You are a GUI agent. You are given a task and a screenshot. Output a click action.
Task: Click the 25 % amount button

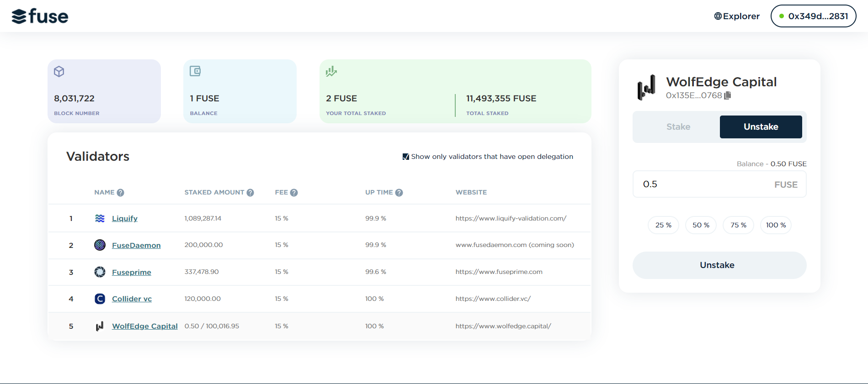(663, 225)
